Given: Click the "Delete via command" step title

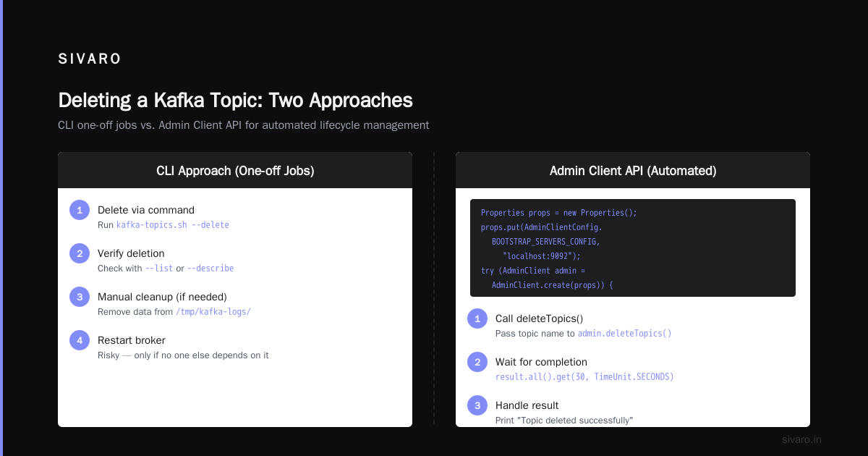Looking at the screenshot, I should (146, 210).
